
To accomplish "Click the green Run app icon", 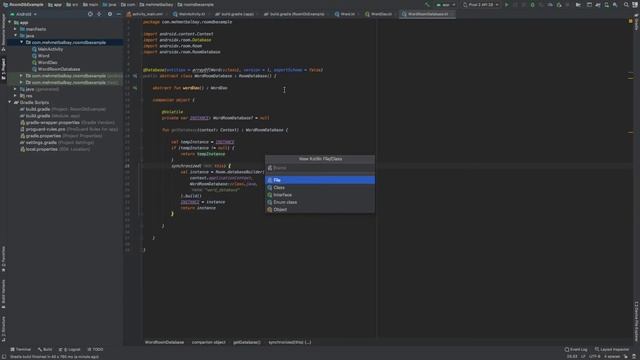I will [x=507, y=4].
